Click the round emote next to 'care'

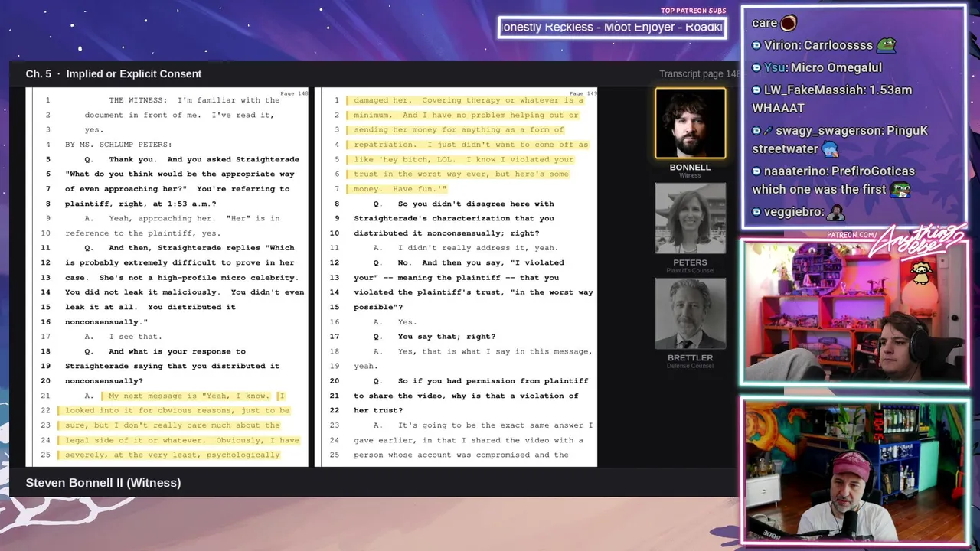[789, 23]
